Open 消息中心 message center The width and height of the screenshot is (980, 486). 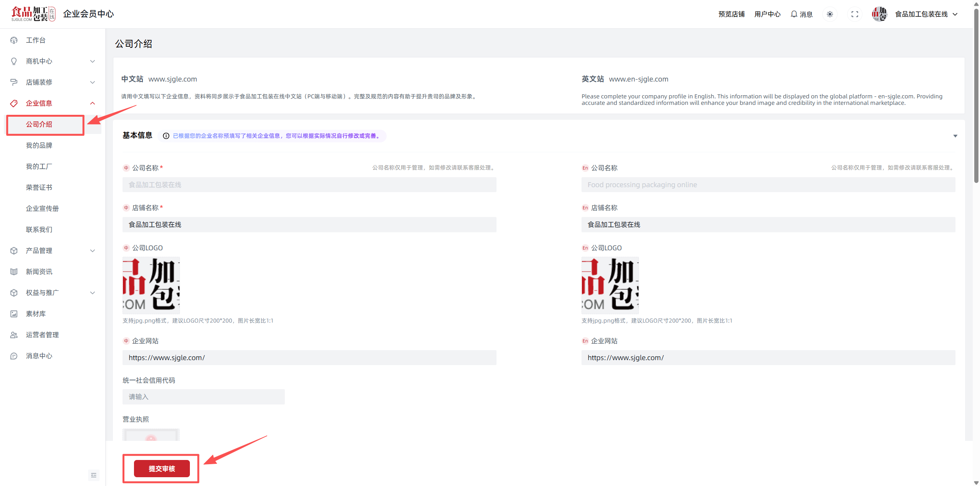click(x=39, y=356)
